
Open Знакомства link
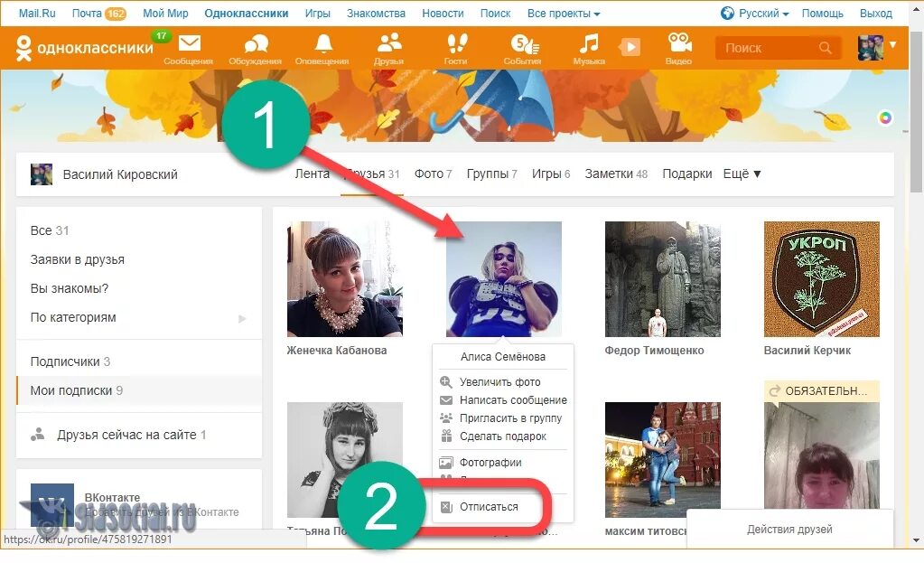[376, 13]
